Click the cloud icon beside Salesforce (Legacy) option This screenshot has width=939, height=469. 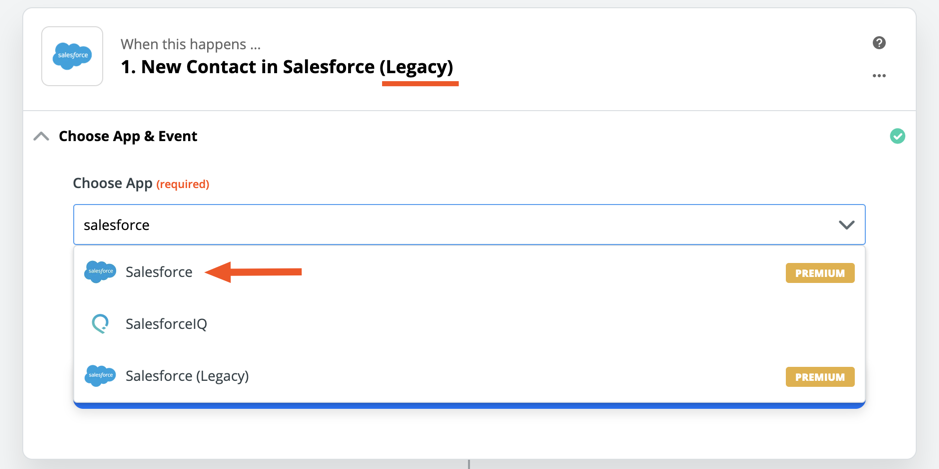pyautogui.click(x=100, y=376)
